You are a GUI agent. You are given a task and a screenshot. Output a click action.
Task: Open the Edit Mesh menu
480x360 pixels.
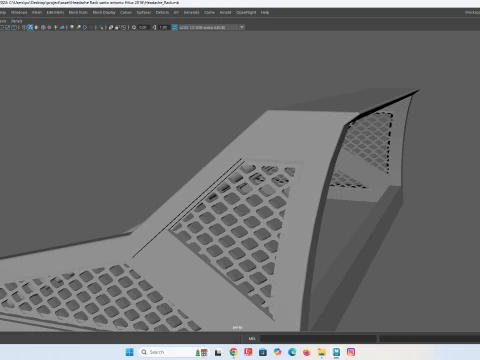(55, 12)
